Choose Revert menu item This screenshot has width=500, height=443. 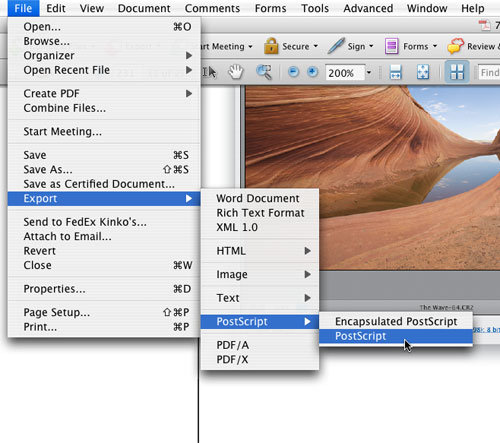pyautogui.click(x=104, y=251)
